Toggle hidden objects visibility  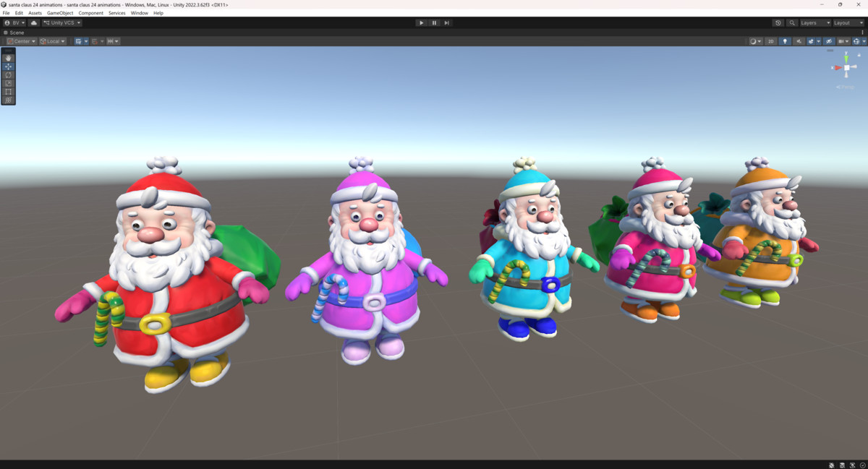tap(829, 41)
